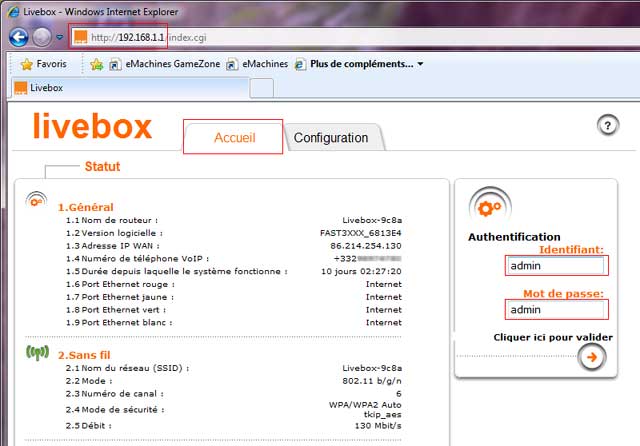The image size is (640, 446).
Task: Click '2.3 Numéro de canal' label
Action: tap(115, 394)
